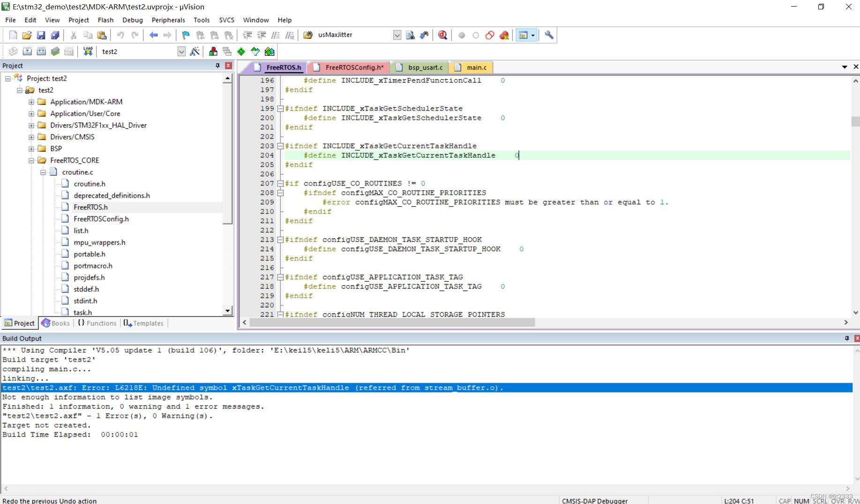Open the Peripherals menu
This screenshot has width=860, height=504.
[x=168, y=20]
